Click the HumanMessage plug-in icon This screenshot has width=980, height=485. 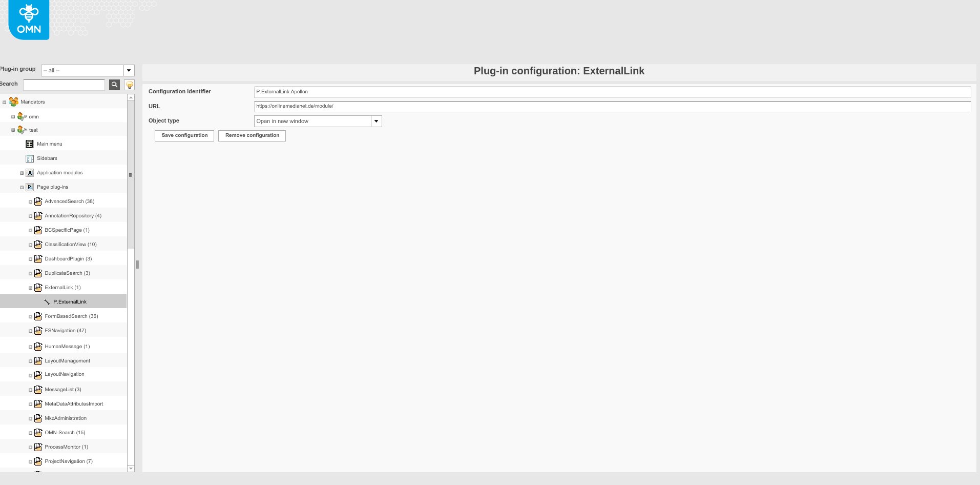click(38, 347)
